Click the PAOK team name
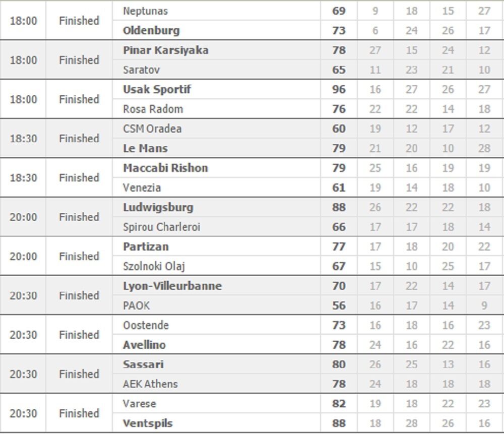This screenshot has width=504, height=434. [x=136, y=306]
